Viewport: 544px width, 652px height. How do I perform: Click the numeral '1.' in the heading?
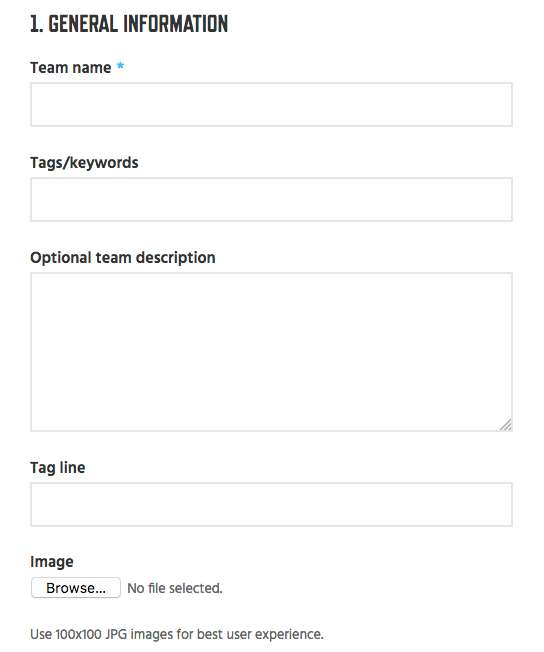tap(37, 24)
